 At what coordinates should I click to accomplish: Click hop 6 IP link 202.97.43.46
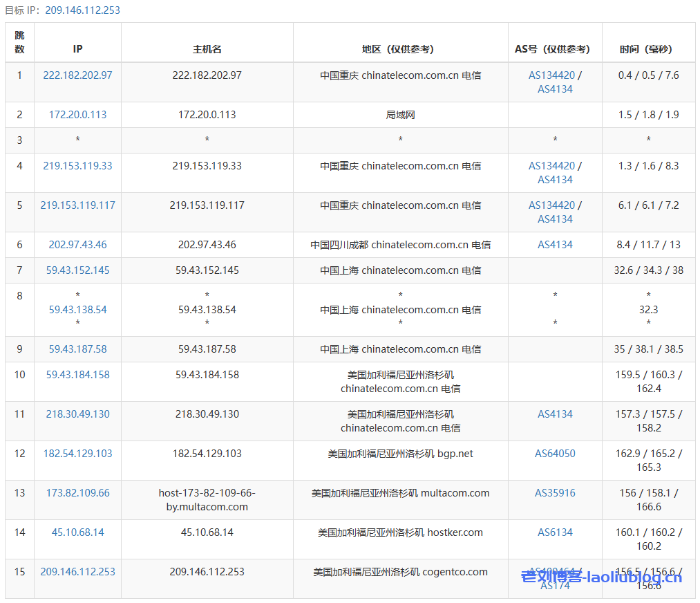click(77, 245)
